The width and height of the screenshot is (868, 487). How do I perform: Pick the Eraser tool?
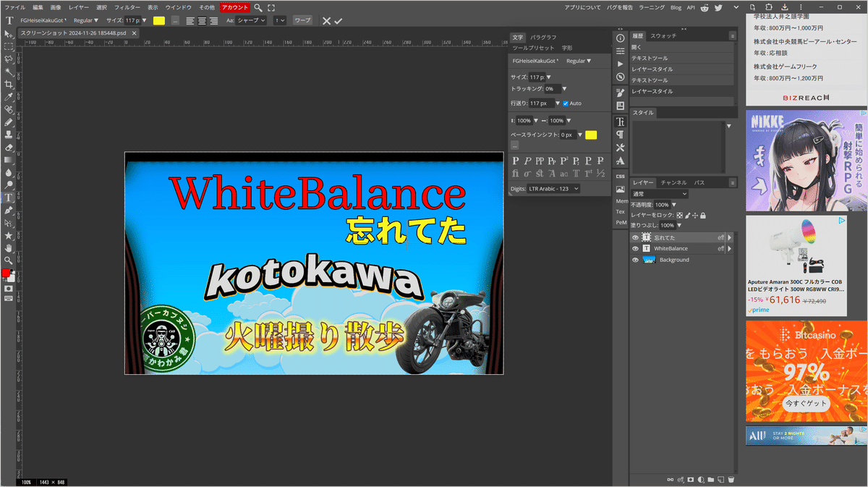click(9, 147)
